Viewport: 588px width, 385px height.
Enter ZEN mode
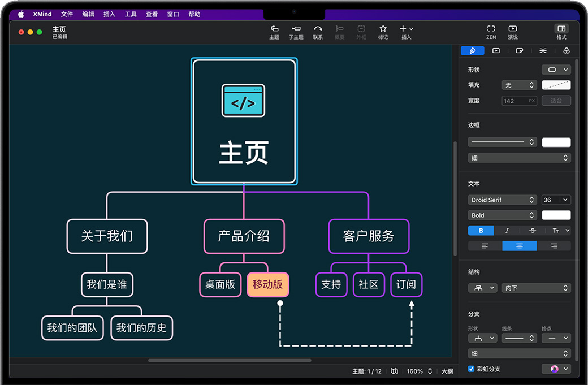[491, 32]
